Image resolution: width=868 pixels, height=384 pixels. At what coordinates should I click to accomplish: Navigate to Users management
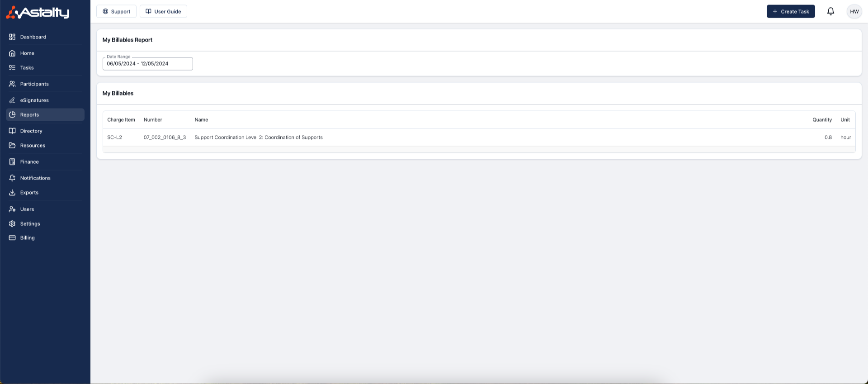click(x=27, y=209)
